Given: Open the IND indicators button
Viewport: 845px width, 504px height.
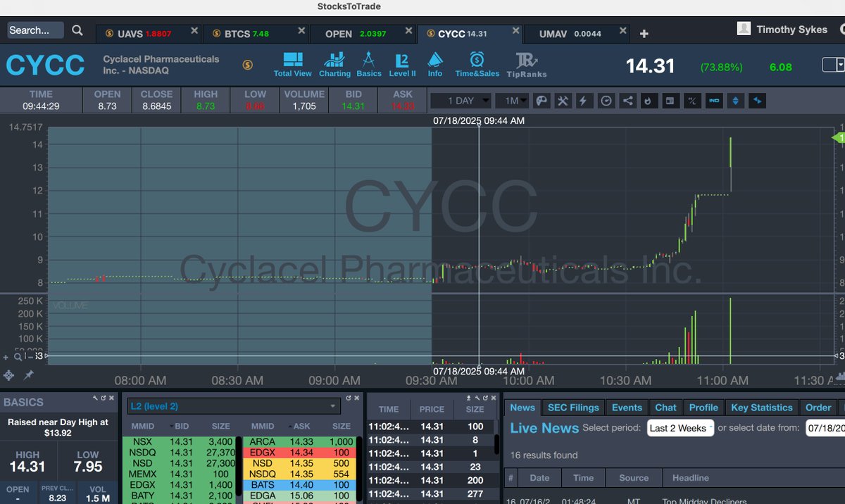Looking at the screenshot, I should (x=714, y=101).
